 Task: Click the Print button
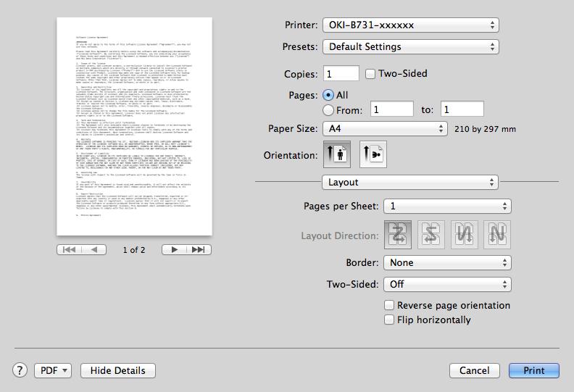click(x=534, y=370)
